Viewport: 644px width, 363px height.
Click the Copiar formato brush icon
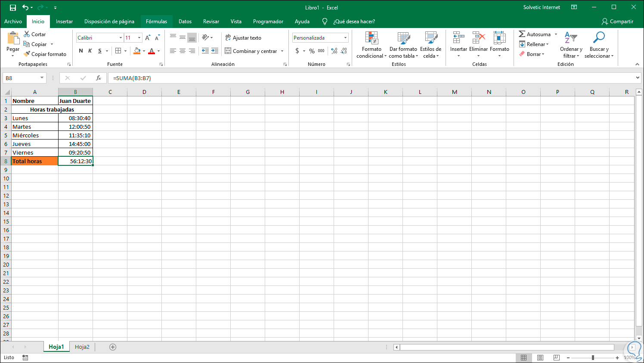27,54
